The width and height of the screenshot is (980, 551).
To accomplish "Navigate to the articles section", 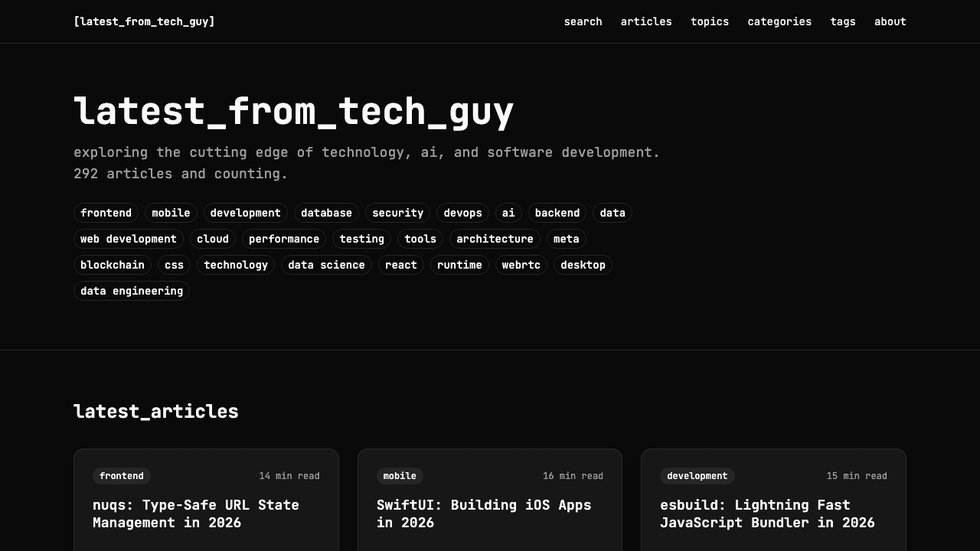I will [x=646, y=21].
